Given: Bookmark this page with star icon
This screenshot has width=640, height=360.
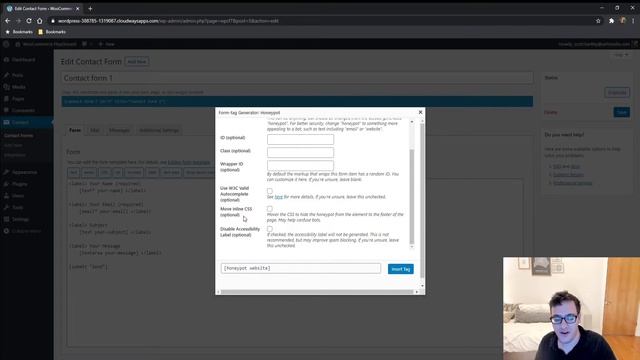Looking at the screenshot, I should [x=598, y=21].
